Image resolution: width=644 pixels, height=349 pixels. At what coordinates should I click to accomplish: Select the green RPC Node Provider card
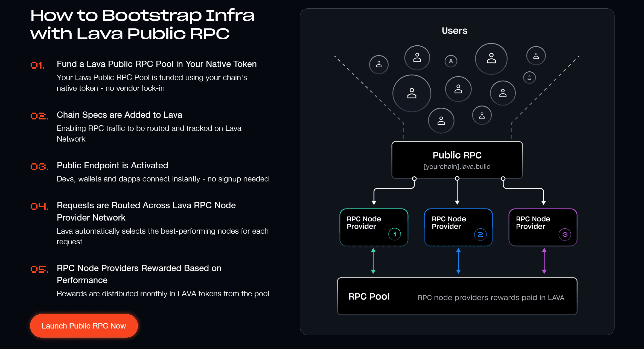(x=374, y=227)
